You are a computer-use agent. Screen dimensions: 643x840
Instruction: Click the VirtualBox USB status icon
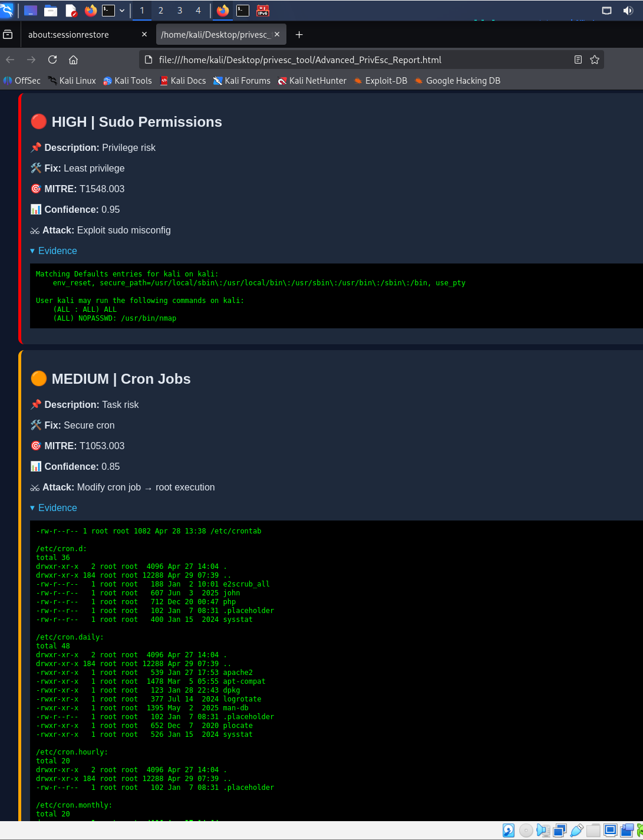(576, 831)
